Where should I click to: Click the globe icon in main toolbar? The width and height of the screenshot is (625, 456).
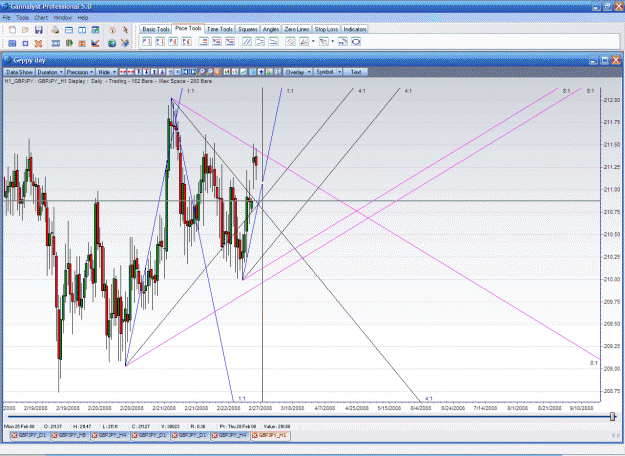112,43
